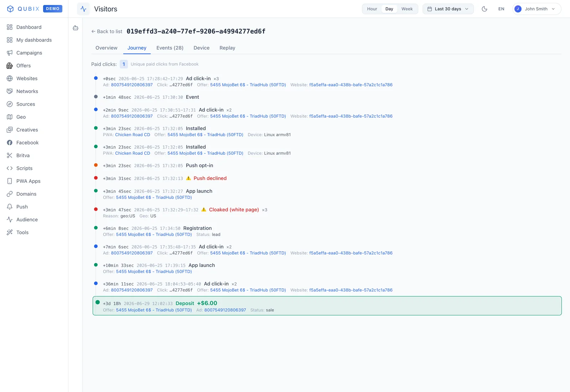Open the Replay tab
The image size is (570, 392).
pos(227,48)
